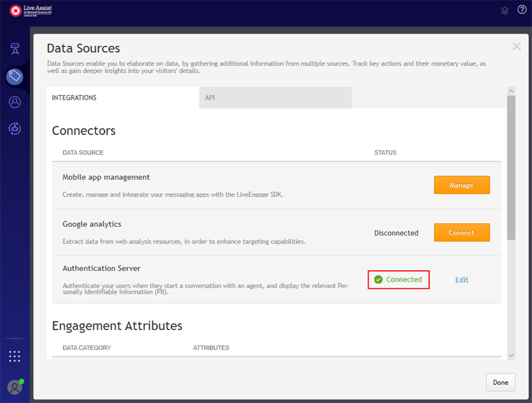Click Manage for Mobile app management
This screenshot has height=403, width=532.
tap(461, 185)
